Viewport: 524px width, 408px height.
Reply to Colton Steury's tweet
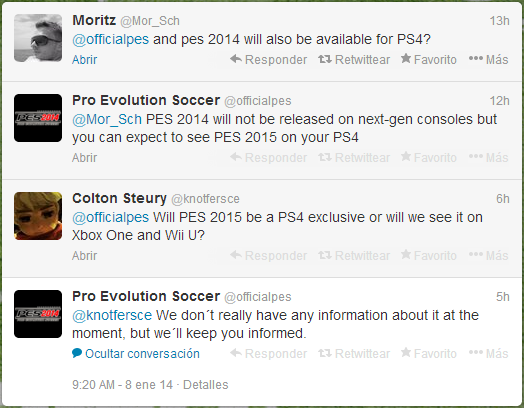pos(269,256)
